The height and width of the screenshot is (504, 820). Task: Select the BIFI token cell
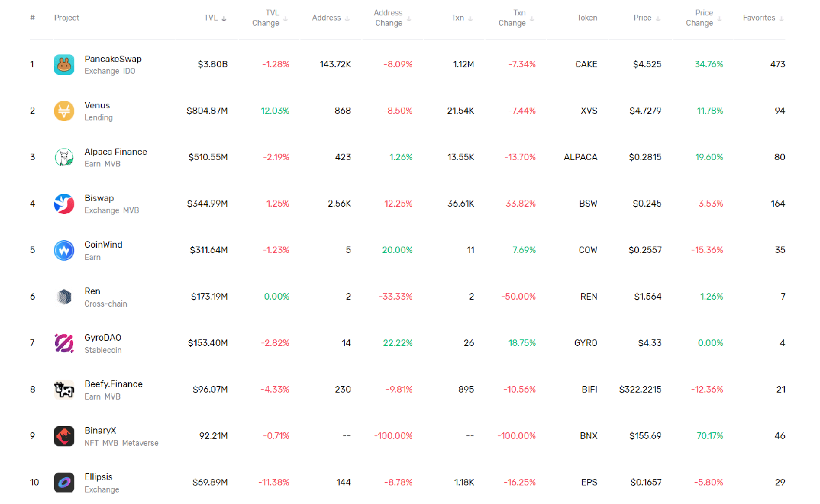tap(589, 389)
